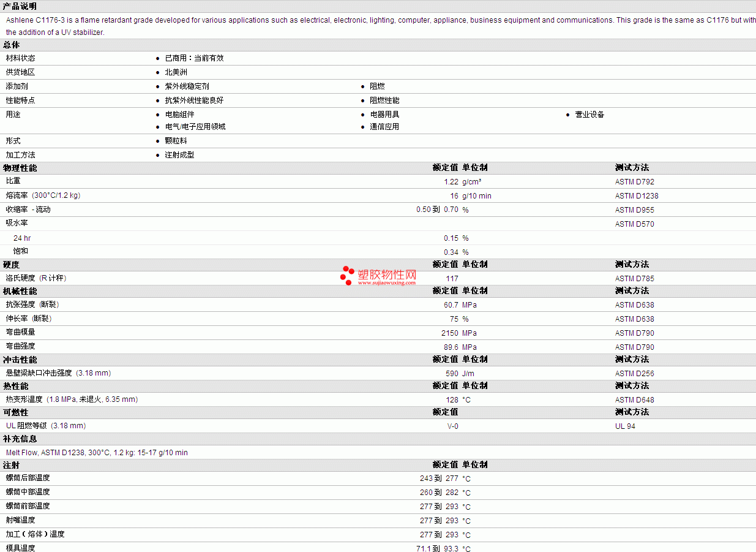This screenshot has height=552, width=756.
Task: Select the 89.6 MPa flexural strength value
Action: [460, 347]
